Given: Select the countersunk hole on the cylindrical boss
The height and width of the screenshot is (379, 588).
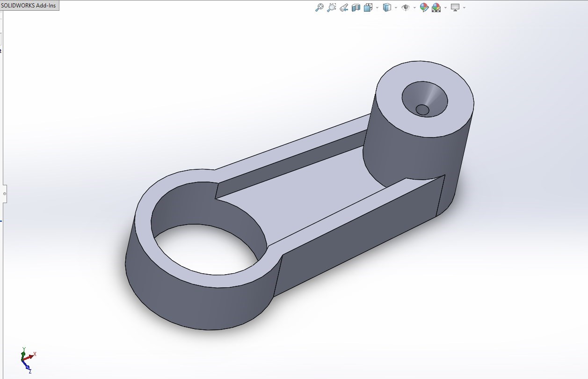Looking at the screenshot, I should point(425,99).
